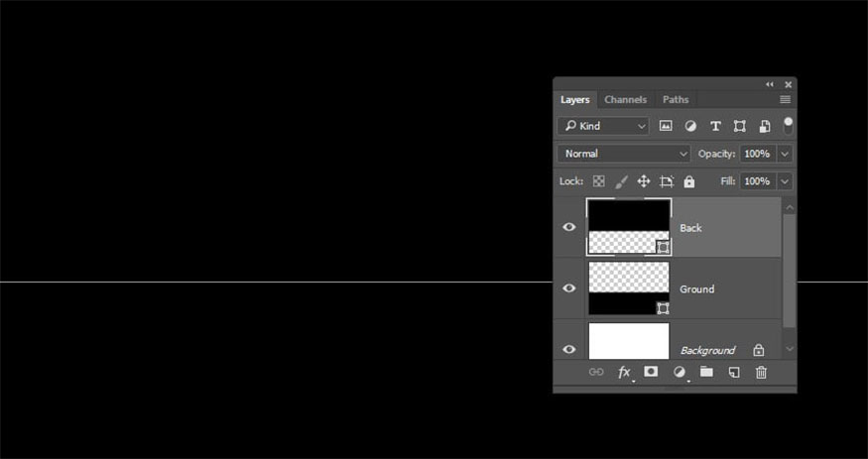Select the Ground layer thumbnail
Viewport: 868px width, 459px height.
629,288
